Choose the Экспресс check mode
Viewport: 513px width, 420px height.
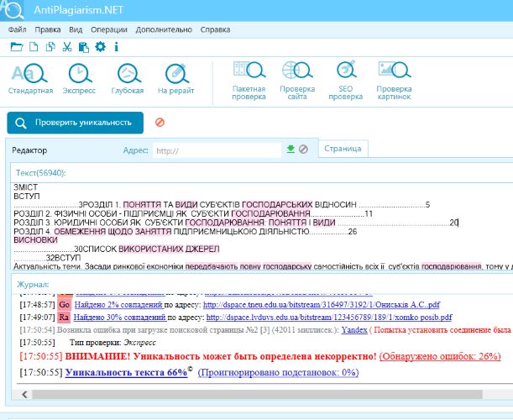79,79
